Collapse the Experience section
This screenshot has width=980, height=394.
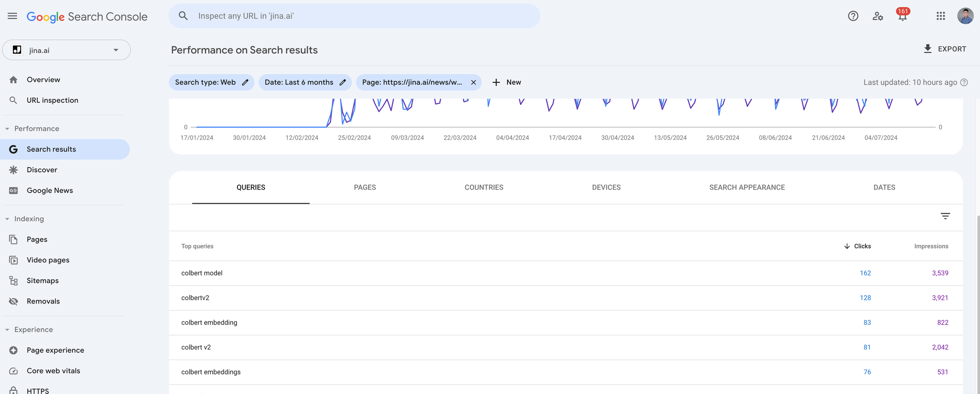pos(29,329)
